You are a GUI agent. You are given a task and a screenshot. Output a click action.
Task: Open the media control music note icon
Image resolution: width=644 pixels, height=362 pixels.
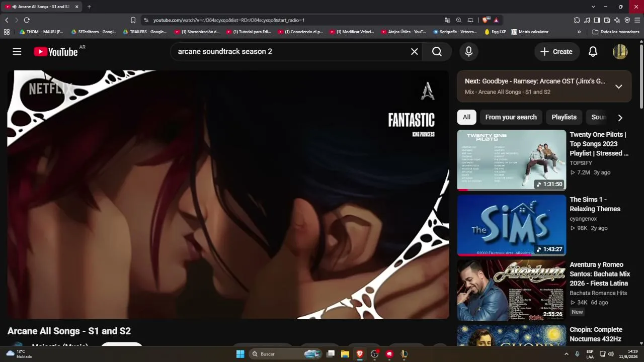[587, 20]
